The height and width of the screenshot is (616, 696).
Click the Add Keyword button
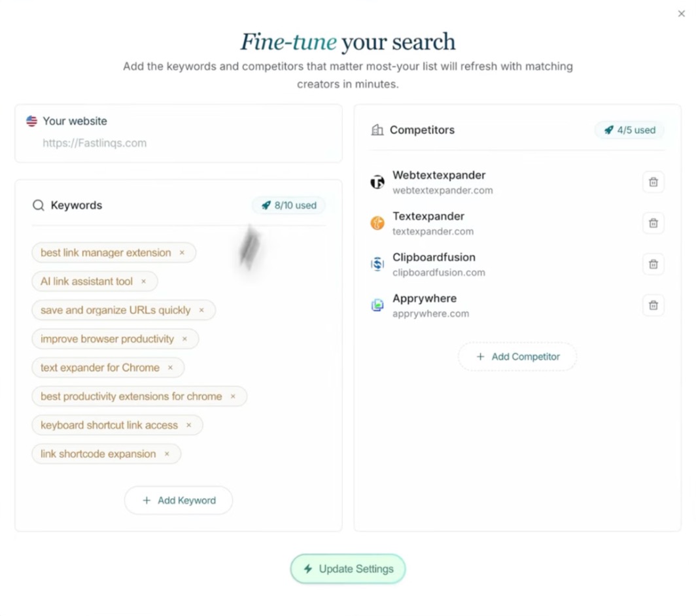tap(179, 501)
